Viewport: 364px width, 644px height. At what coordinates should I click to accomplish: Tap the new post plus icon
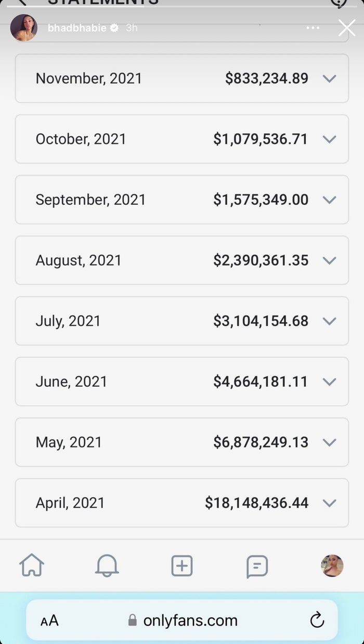tap(182, 566)
